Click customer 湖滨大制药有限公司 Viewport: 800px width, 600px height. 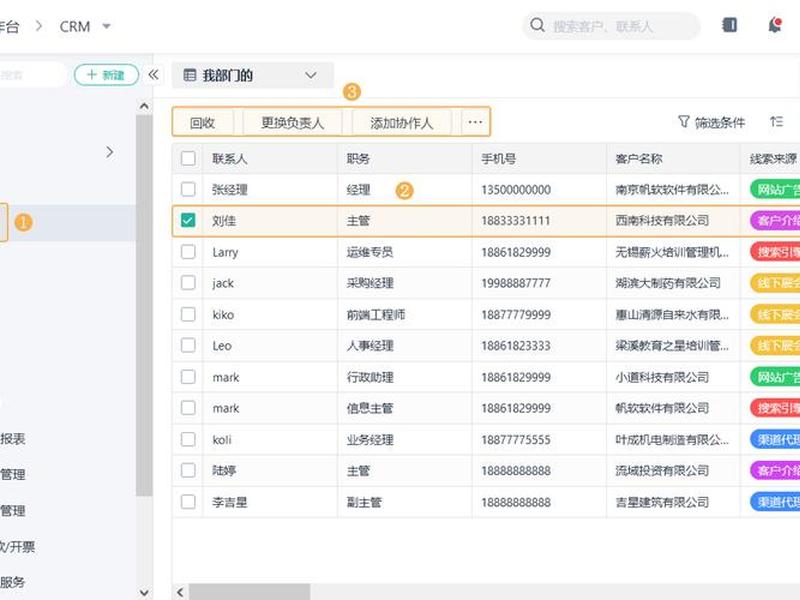(x=668, y=283)
